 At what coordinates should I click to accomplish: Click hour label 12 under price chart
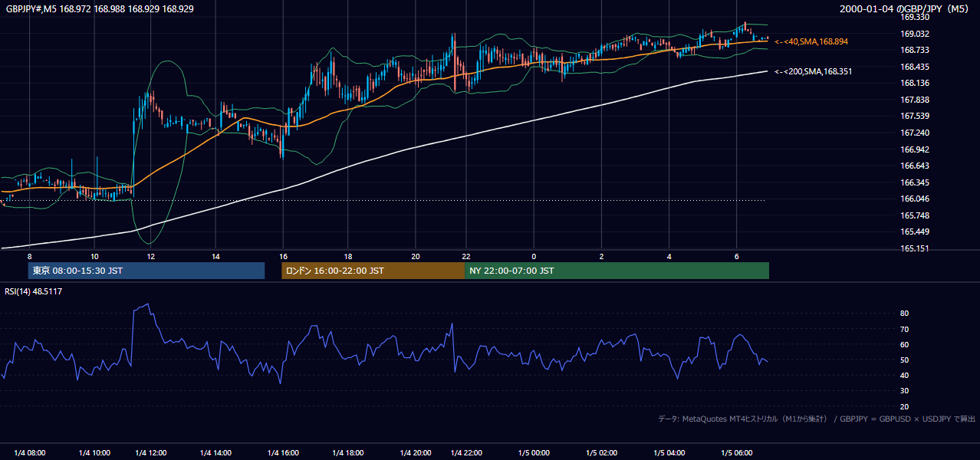point(151,256)
